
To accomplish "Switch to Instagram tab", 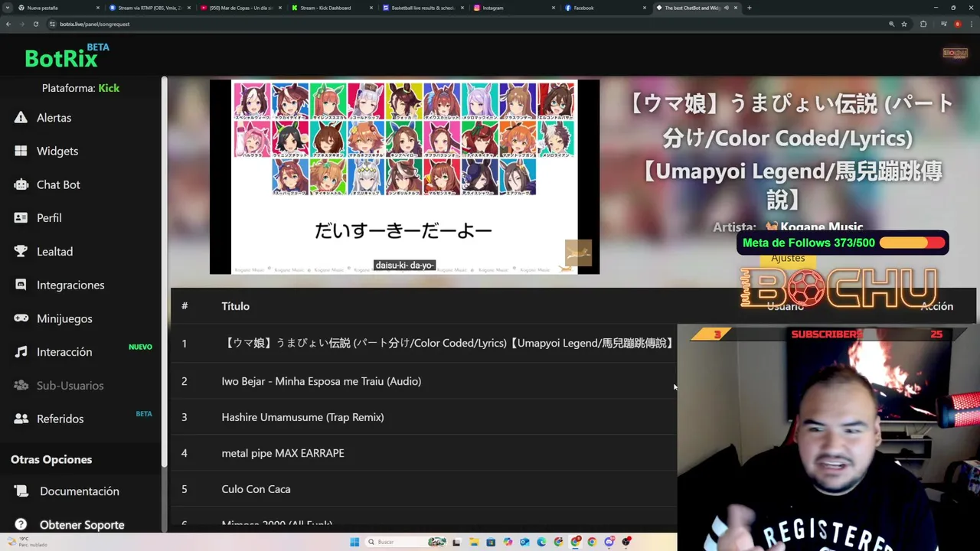I will coord(513,8).
